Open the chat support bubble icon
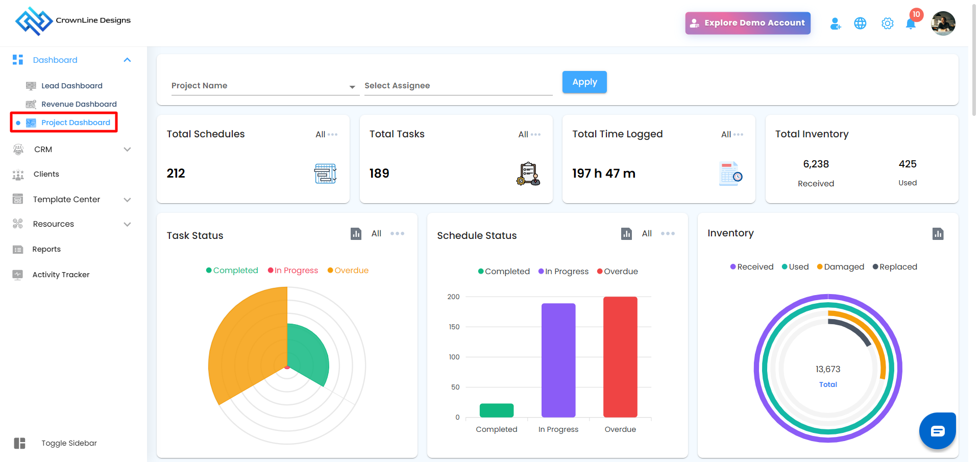980x462 pixels. point(938,431)
